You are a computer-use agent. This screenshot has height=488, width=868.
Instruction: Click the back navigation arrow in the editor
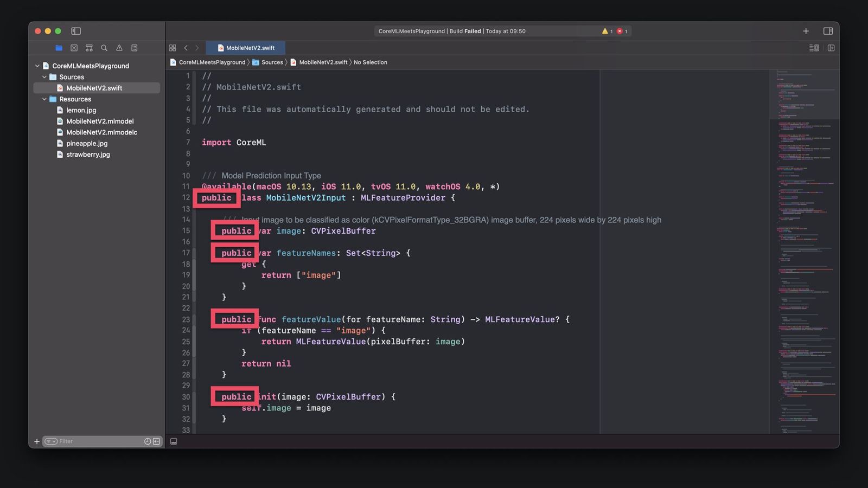pos(186,48)
